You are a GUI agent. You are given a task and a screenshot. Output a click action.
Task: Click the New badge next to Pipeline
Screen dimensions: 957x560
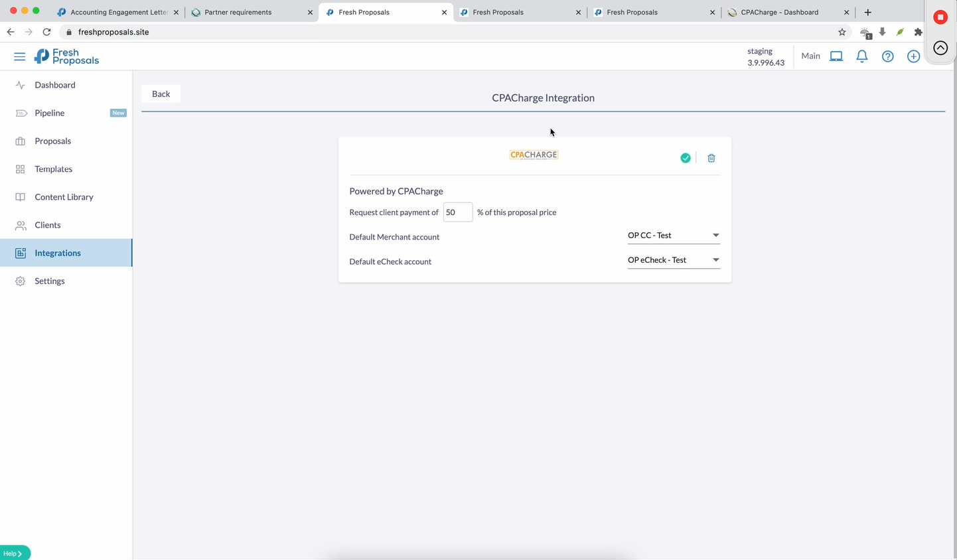tap(118, 113)
